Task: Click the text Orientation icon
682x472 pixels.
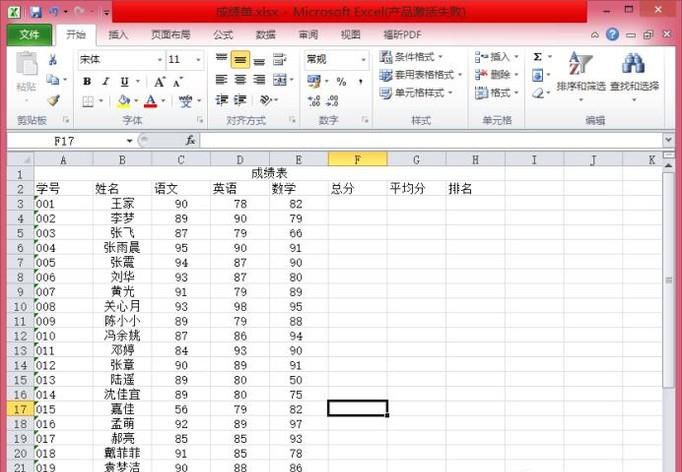Action: [x=265, y=100]
